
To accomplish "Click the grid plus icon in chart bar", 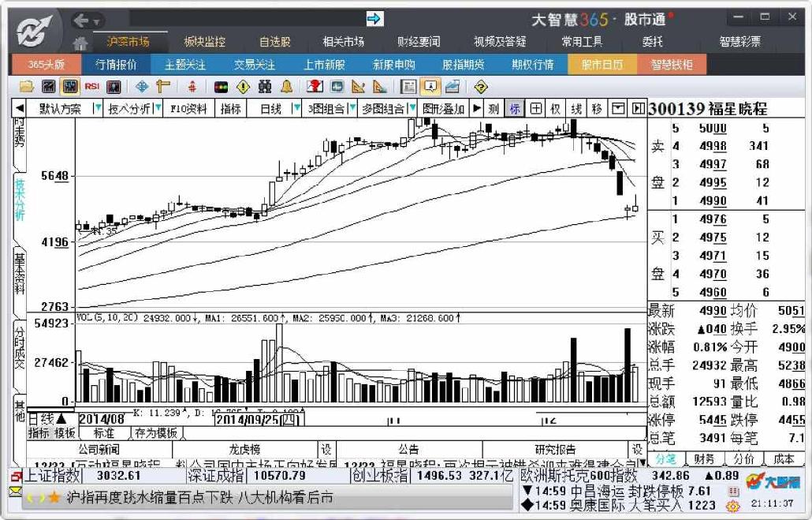I will pos(536,109).
